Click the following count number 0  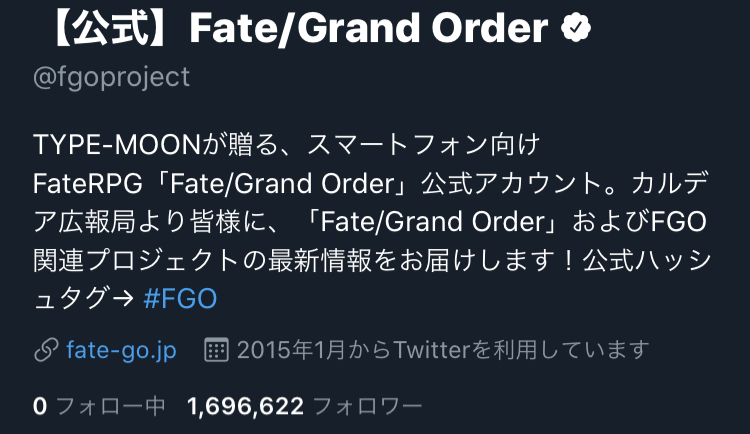(40, 407)
